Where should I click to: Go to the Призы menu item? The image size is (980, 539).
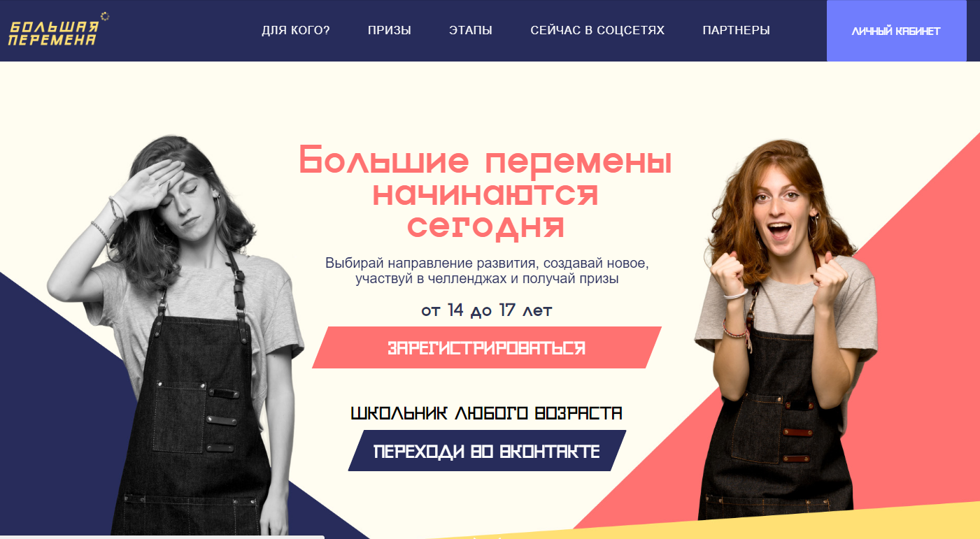[390, 31]
